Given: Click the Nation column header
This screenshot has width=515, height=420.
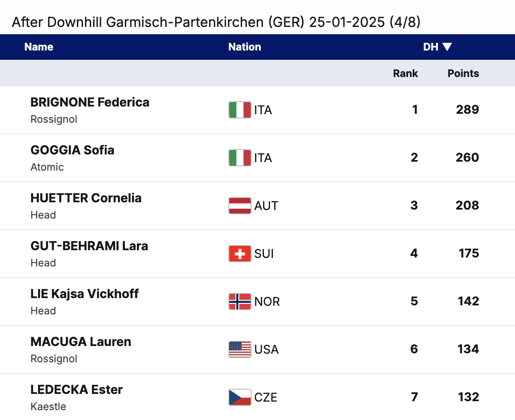Looking at the screenshot, I should [245, 47].
